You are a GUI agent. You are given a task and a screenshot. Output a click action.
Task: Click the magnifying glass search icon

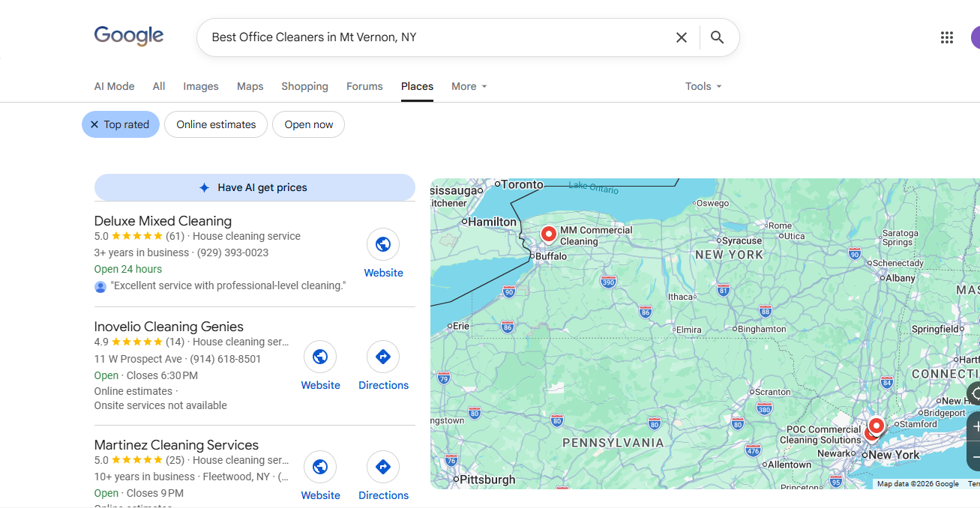(x=718, y=37)
